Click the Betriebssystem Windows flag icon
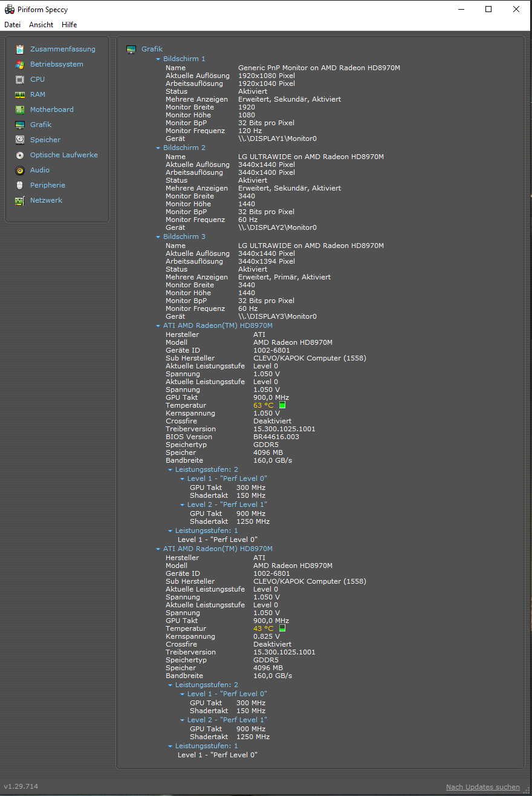Image resolution: width=532 pixels, height=796 pixels. pos(20,64)
